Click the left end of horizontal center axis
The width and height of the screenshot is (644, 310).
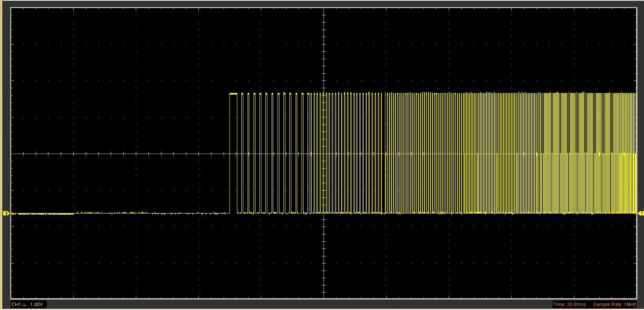point(12,154)
